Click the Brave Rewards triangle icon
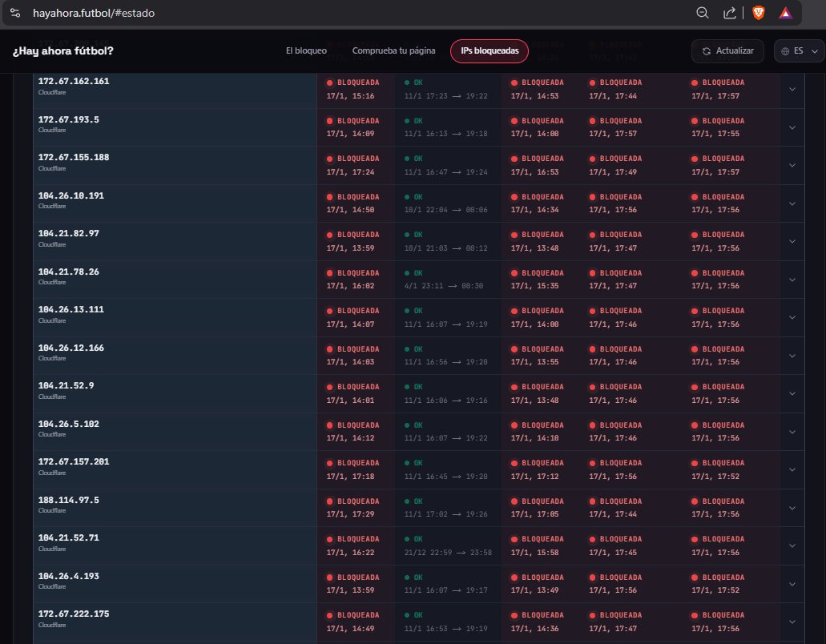 coord(785,13)
